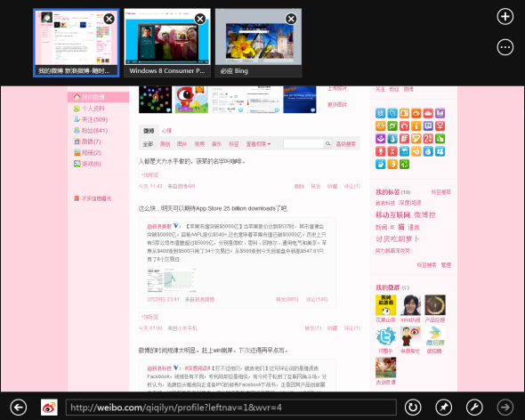Open page tools via the wrench icon

[x=474, y=408]
